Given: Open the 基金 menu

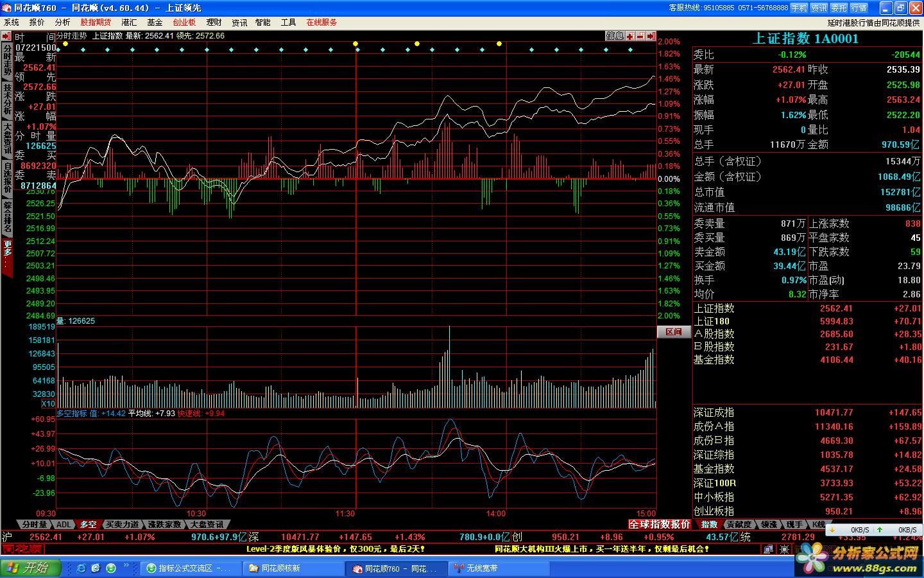Looking at the screenshot, I should (155, 22).
